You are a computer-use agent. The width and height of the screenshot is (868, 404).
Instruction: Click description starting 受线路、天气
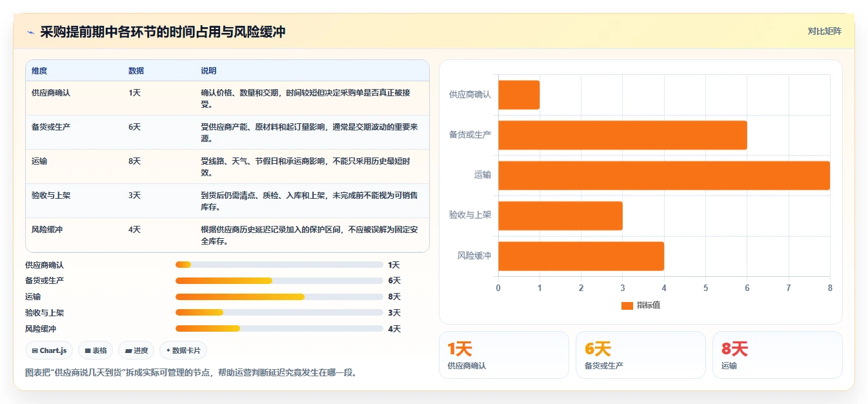coord(305,167)
